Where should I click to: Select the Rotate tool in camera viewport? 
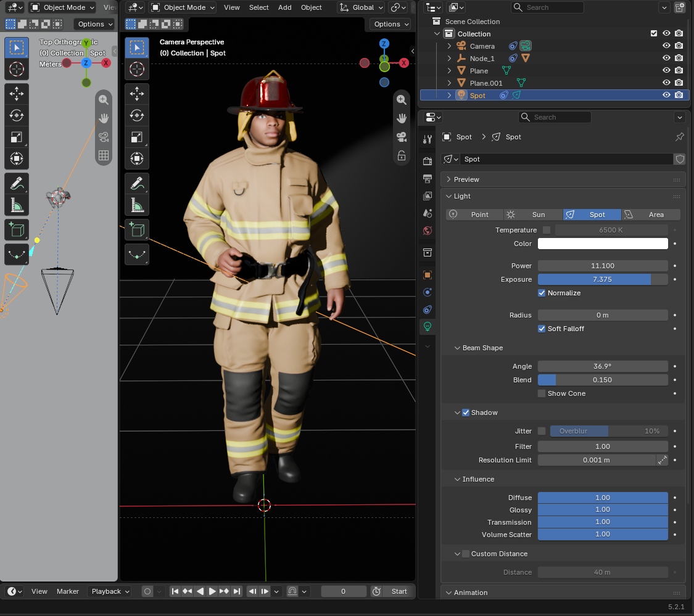tap(137, 115)
